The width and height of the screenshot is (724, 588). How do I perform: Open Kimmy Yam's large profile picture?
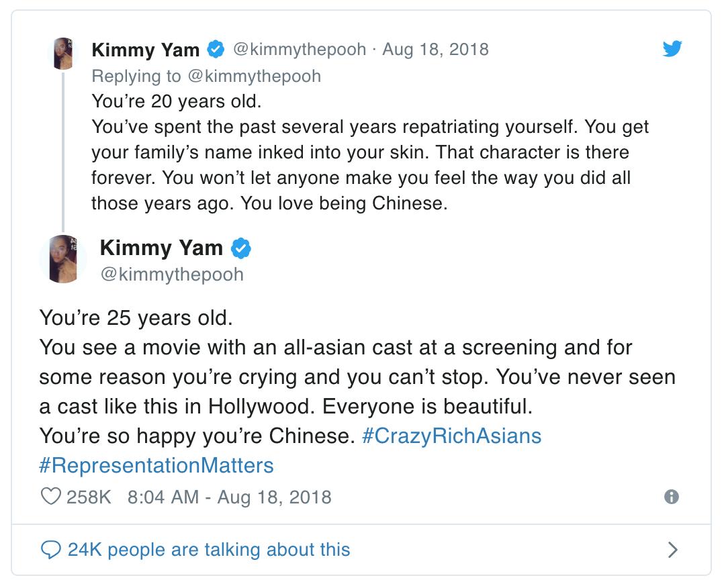pos(63,259)
